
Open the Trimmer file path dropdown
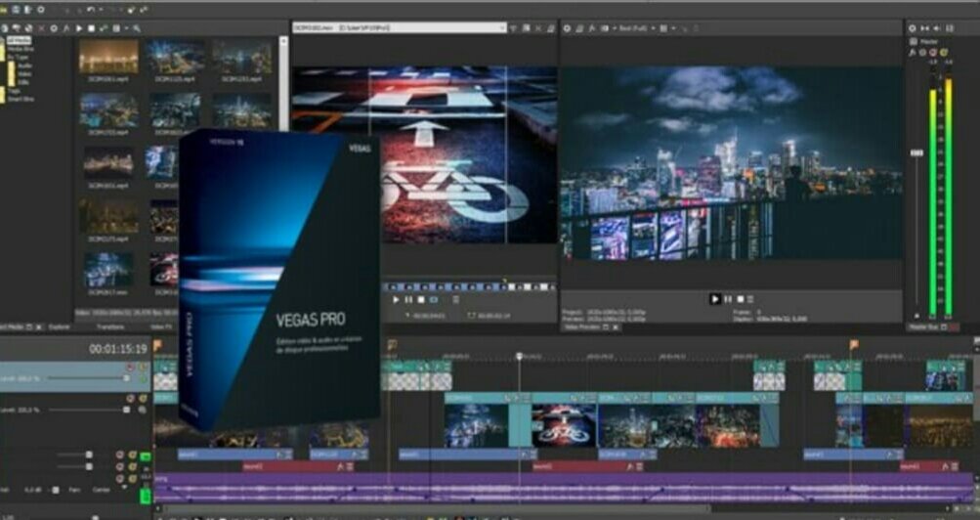(x=502, y=28)
